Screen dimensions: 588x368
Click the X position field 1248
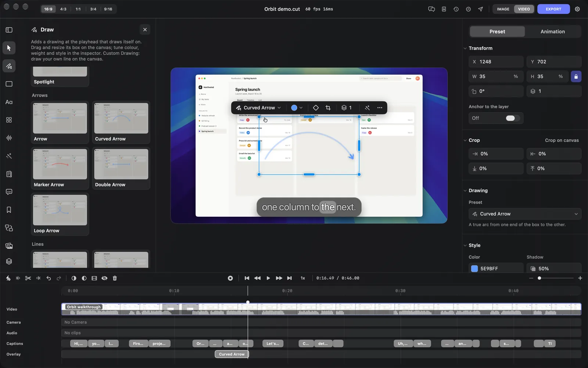pos(496,62)
